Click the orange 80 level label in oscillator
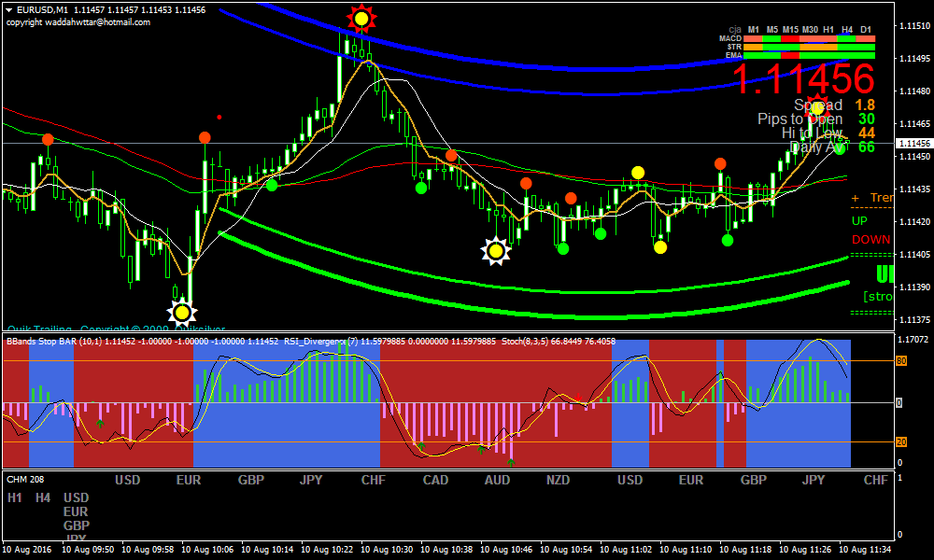 point(901,360)
